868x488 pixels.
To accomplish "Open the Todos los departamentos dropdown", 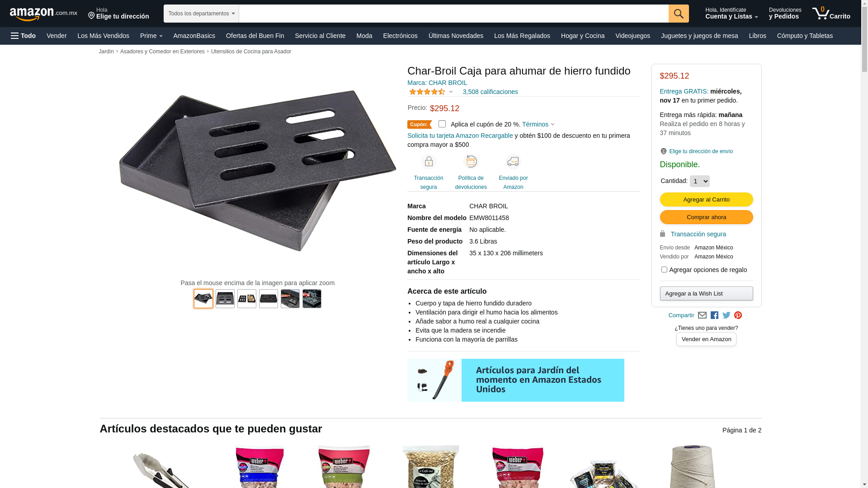I will click(x=201, y=14).
